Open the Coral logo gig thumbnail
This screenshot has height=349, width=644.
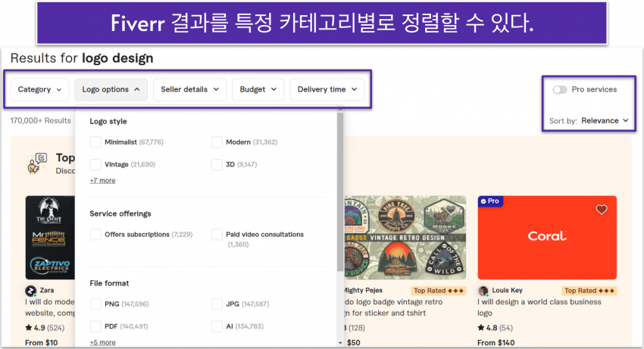coord(547,238)
